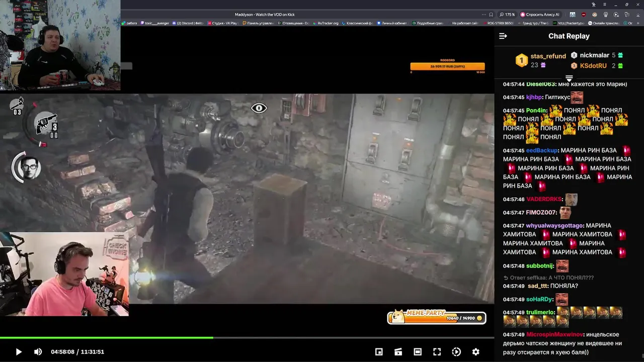
Task: Click sad_ttt's username in chat
Action: pos(538,286)
